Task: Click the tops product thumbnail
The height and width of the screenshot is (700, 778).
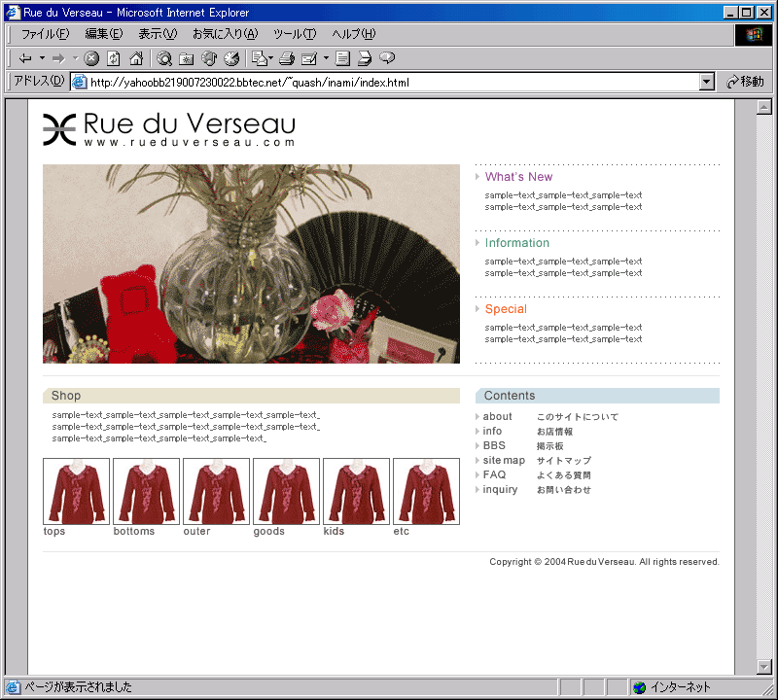Action: pos(77,491)
